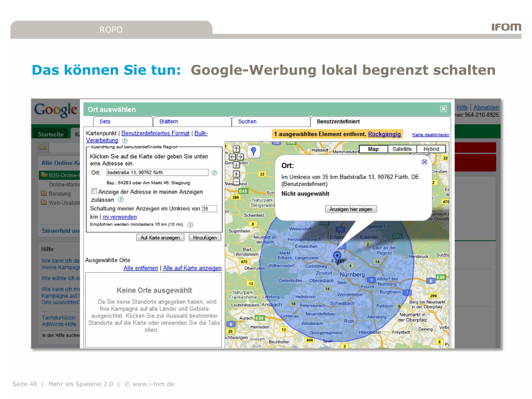Screen dimensions: 532x399
Task: Close the Ort auswählen dialog
Action: [x=443, y=109]
